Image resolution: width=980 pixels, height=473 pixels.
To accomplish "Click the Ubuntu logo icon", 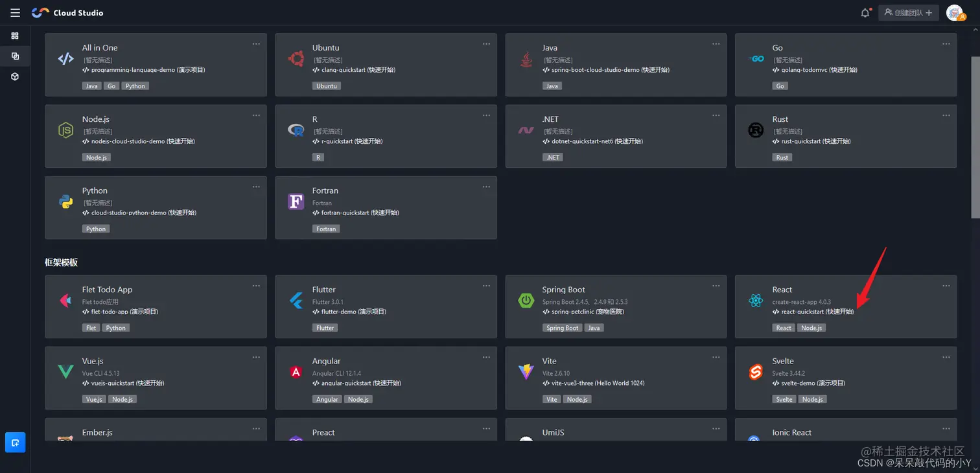I will coord(296,59).
